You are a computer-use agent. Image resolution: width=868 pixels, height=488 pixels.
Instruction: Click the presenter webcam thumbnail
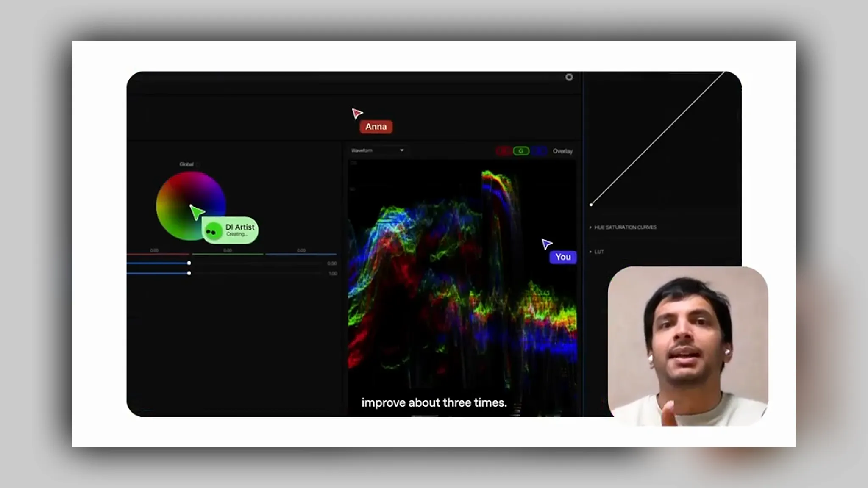pyautogui.click(x=688, y=346)
